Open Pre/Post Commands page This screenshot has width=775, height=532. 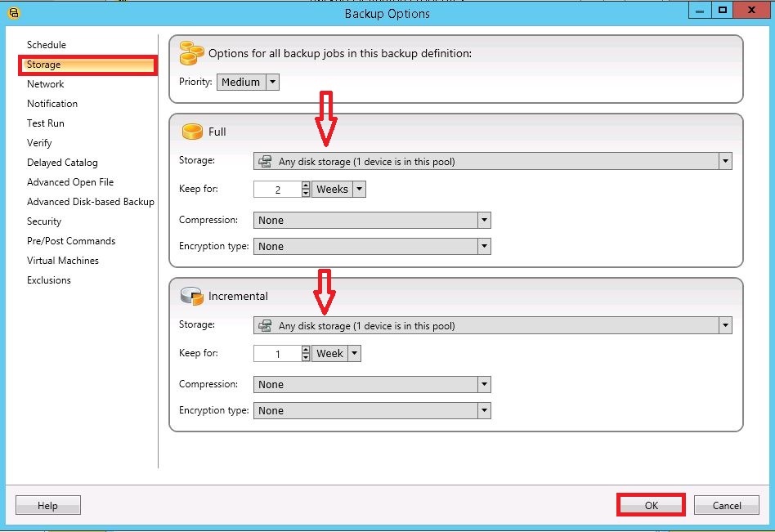click(71, 241)
